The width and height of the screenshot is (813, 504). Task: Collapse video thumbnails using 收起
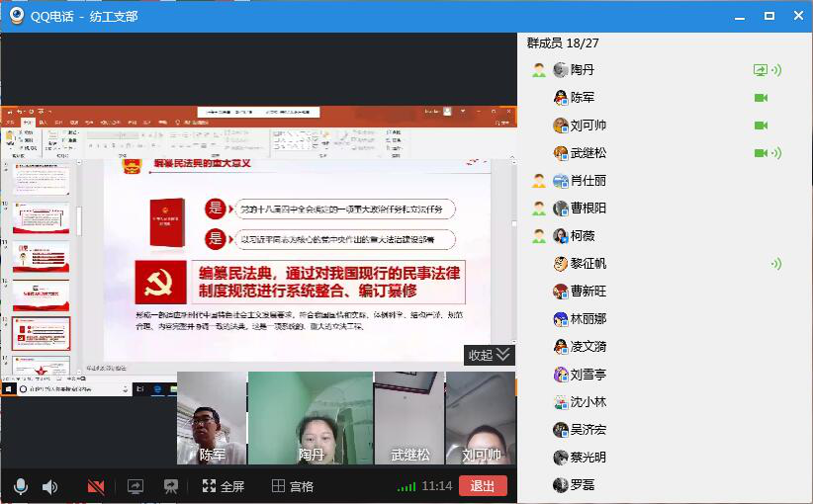489,355
